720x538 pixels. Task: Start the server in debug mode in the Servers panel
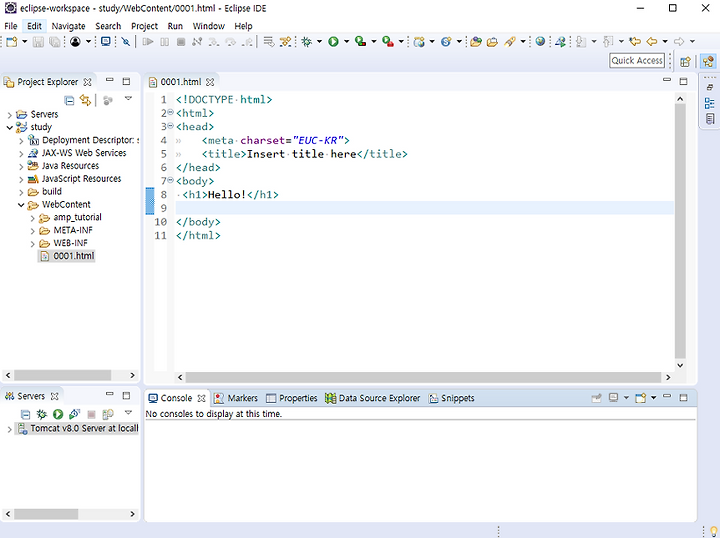pyautogui.click(x=42, y=415)
